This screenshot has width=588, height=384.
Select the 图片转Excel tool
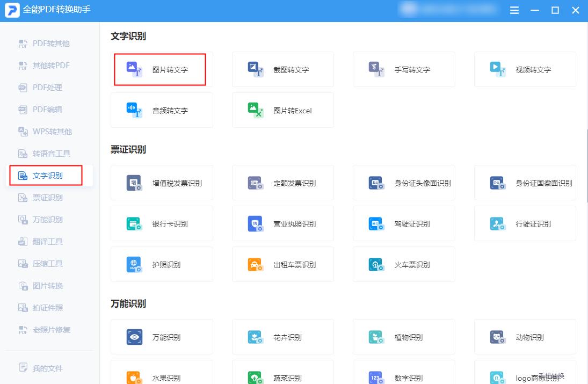283,110
